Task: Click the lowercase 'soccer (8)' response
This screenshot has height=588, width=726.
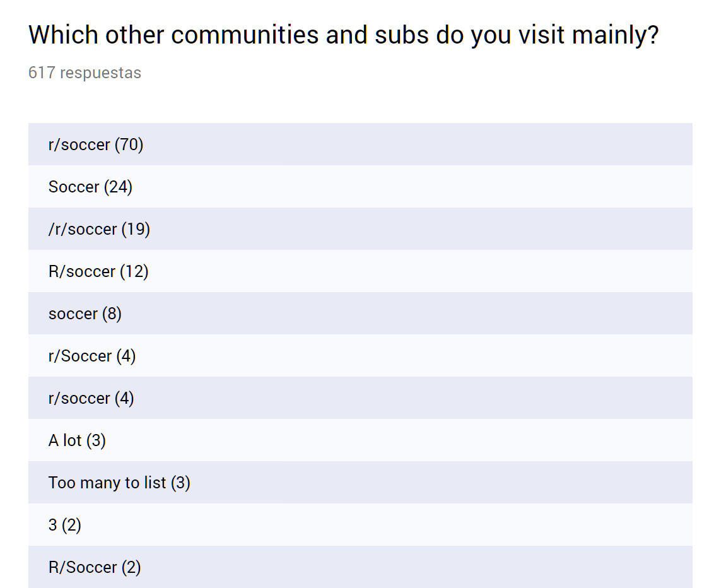Action: point(85,314)
